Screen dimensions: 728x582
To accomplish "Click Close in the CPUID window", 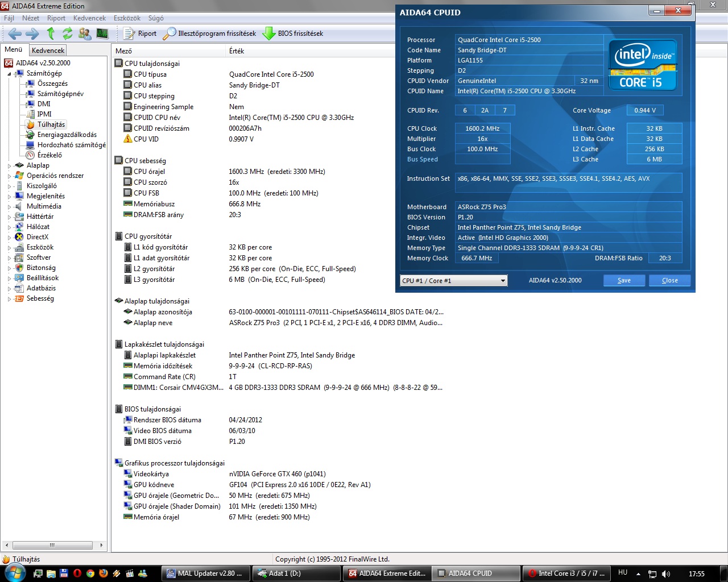I will [x=669, y=280].
